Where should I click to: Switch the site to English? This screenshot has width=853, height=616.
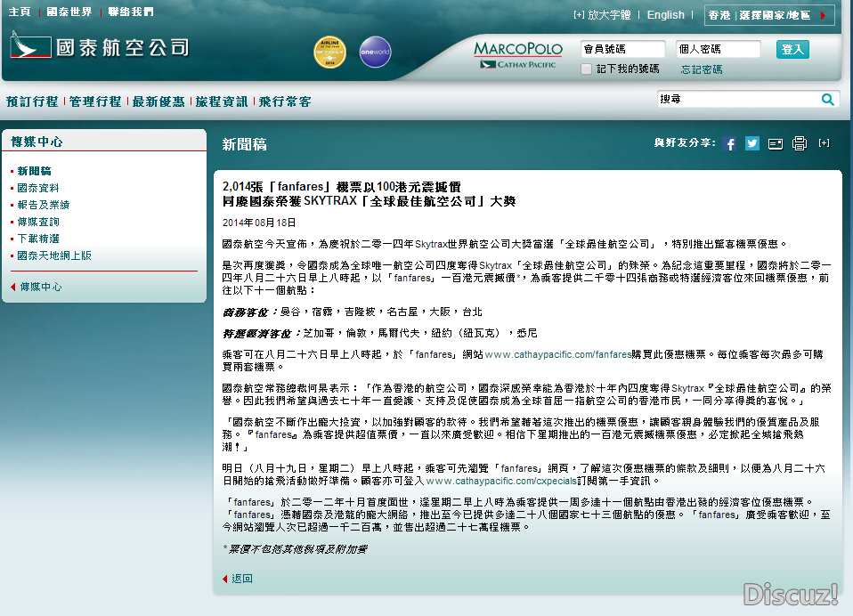[665, 15]
